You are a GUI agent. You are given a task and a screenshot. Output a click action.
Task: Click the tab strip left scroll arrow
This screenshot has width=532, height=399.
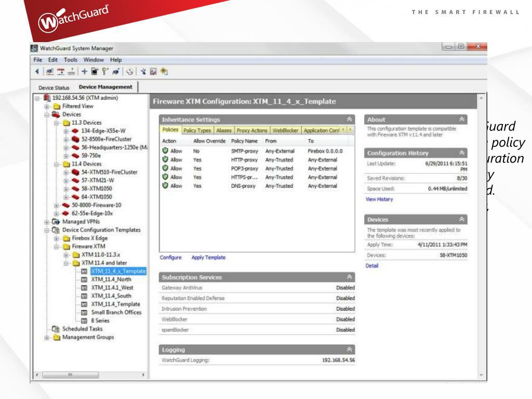point(343,129)
